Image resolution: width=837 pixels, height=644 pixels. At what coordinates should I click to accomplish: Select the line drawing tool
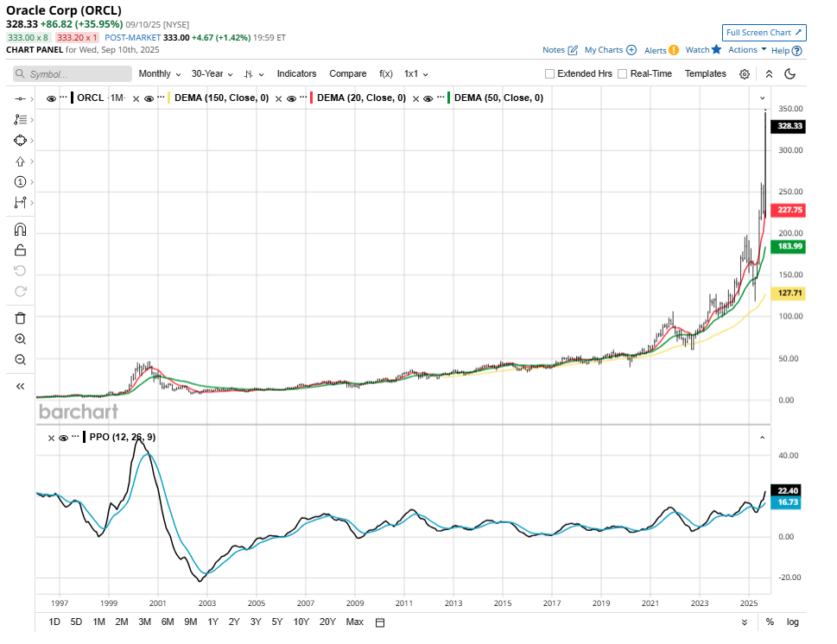pyautogui.click(x=20, y=98)
